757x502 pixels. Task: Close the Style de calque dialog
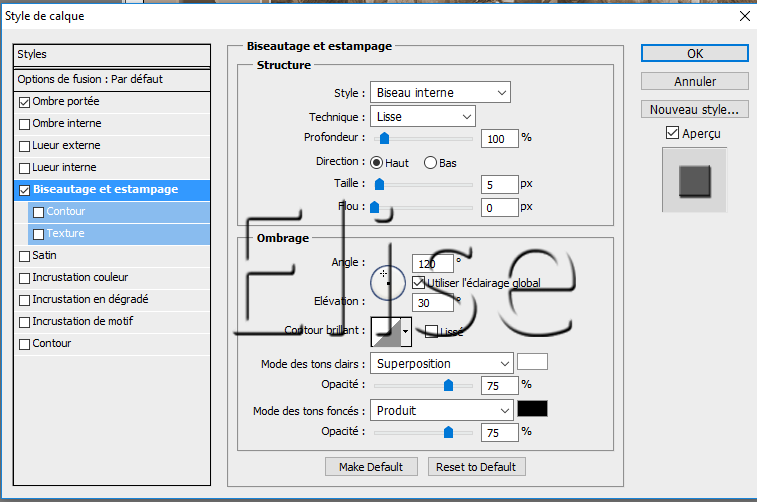pos(742,16)
